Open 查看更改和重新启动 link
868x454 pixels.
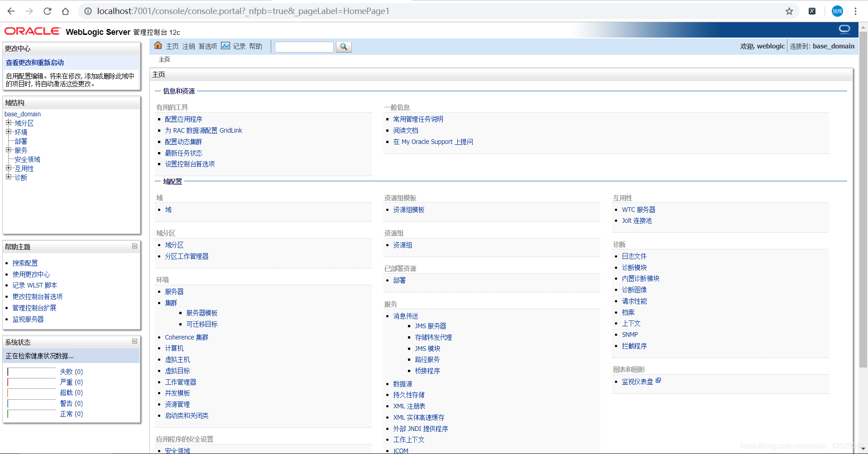click(35, 62)
